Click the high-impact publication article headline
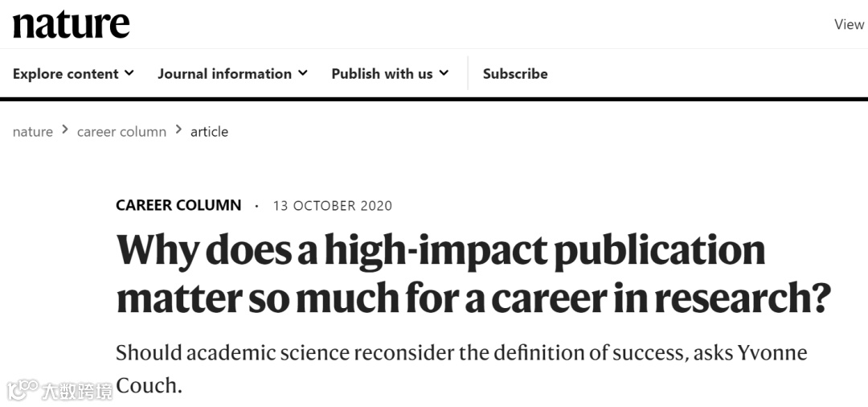The width and height of the screenshot is (868, 407). pyautogui.click(x=473, y=273)
